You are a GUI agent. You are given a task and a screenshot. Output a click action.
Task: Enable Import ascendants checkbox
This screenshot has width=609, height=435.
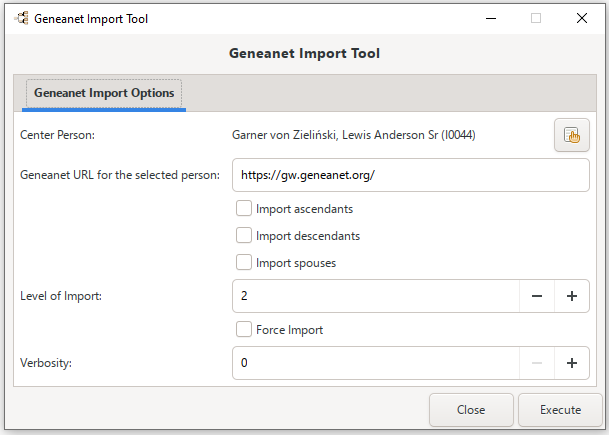[244, 209]
